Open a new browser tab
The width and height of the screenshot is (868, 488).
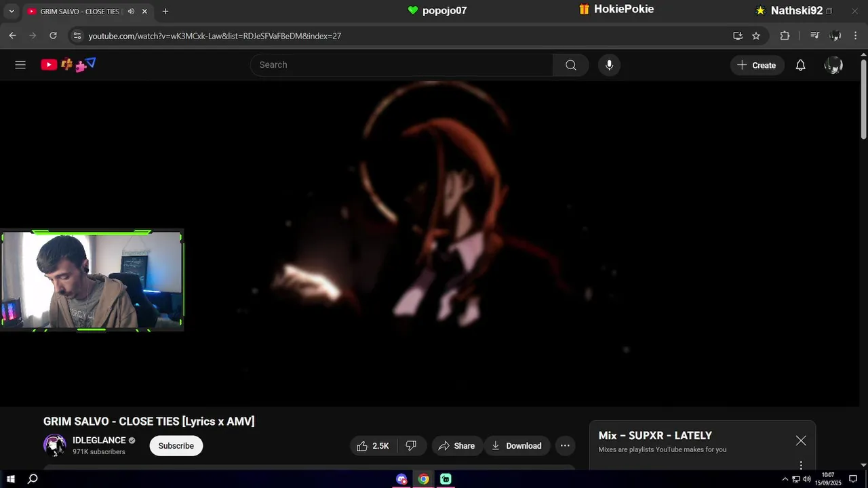click(x=165, y=12)
